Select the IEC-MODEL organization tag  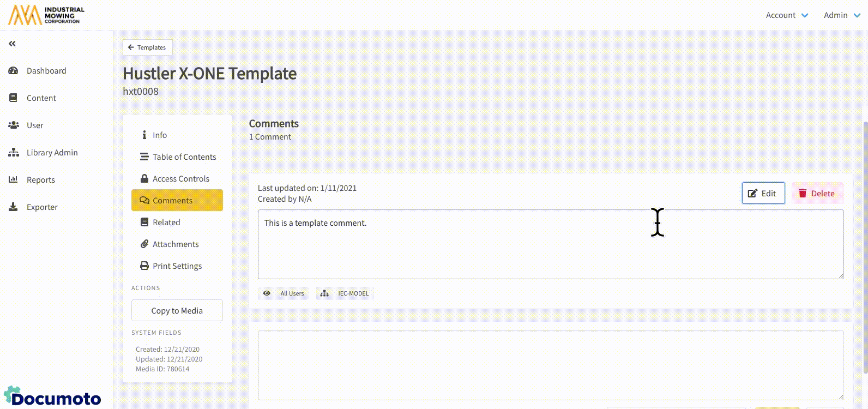click(x=345, y=293)
